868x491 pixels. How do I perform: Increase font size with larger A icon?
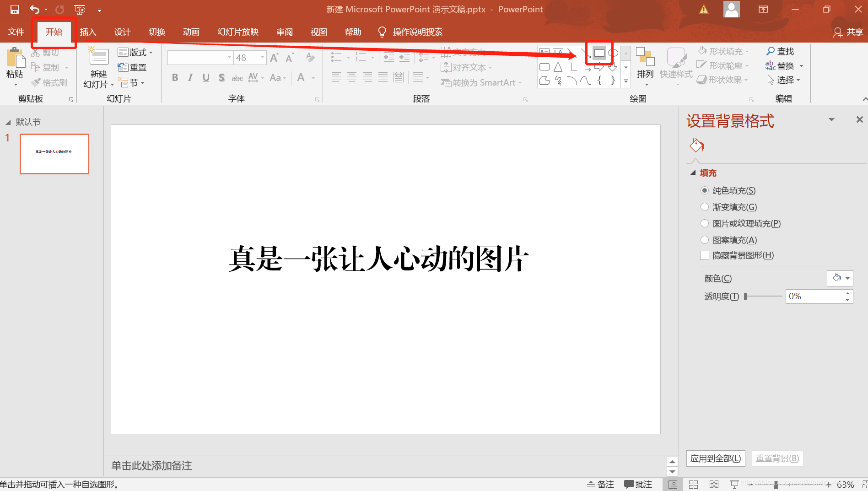274,58
